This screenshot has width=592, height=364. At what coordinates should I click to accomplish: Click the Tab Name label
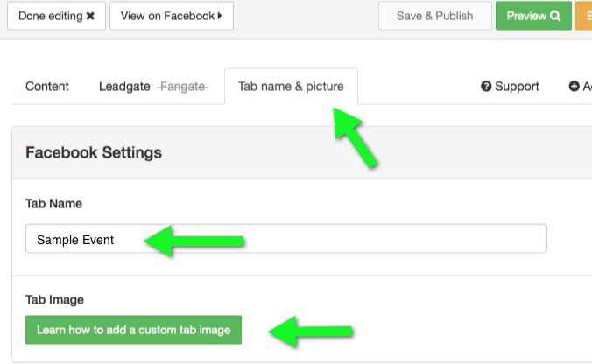coord(53,204)
